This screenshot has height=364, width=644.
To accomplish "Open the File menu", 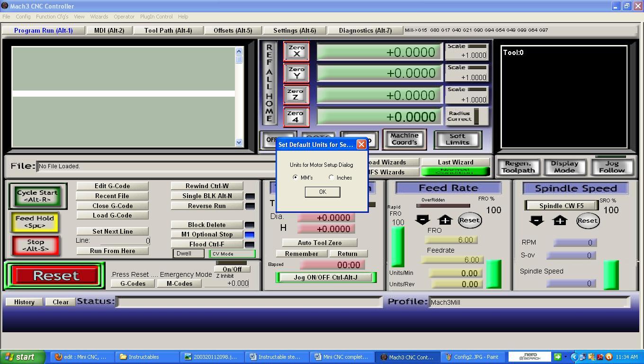I will coord(6,17).
